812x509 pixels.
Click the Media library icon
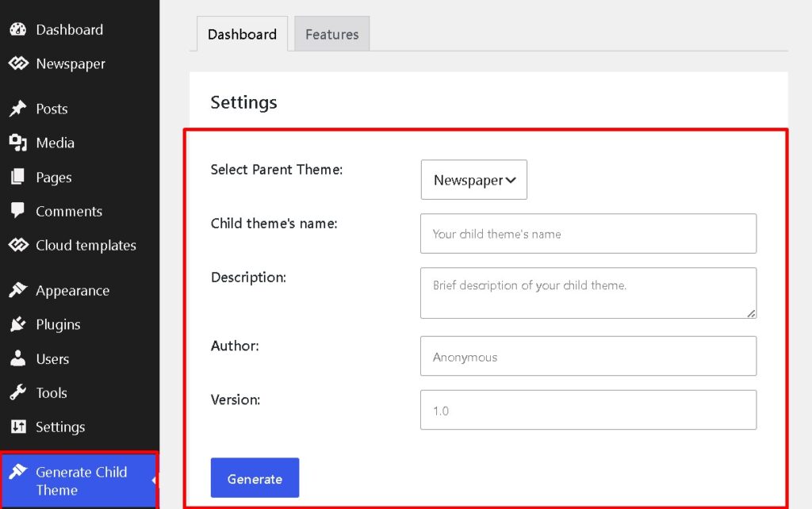(18, 143)
